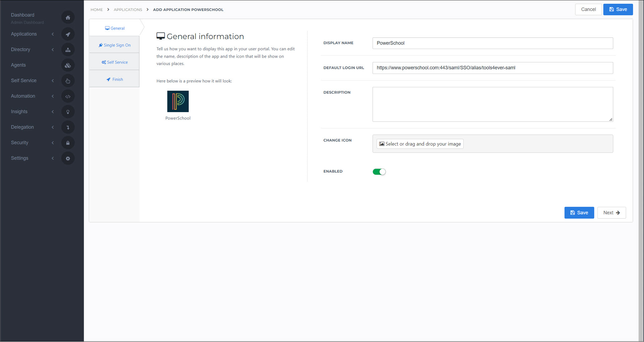Go to APPLICATIONS breadcrumb link

(x=128, y=10)
